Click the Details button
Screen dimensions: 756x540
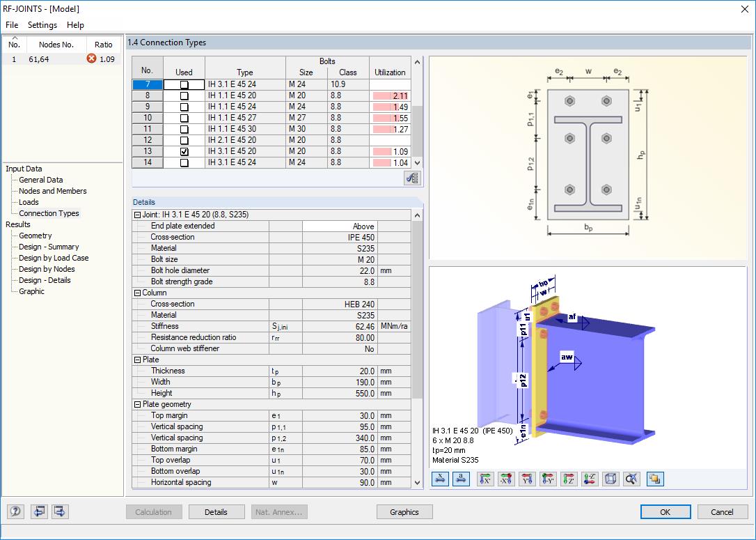click(x=218, y=511)
